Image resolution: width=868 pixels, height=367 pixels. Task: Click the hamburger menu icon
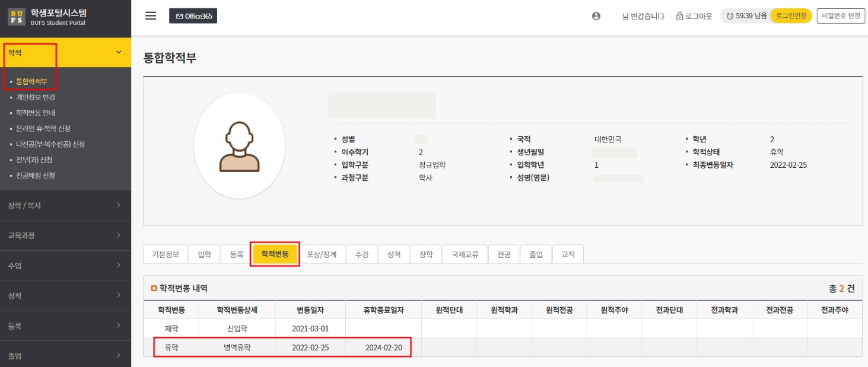[x=151, y=16]
